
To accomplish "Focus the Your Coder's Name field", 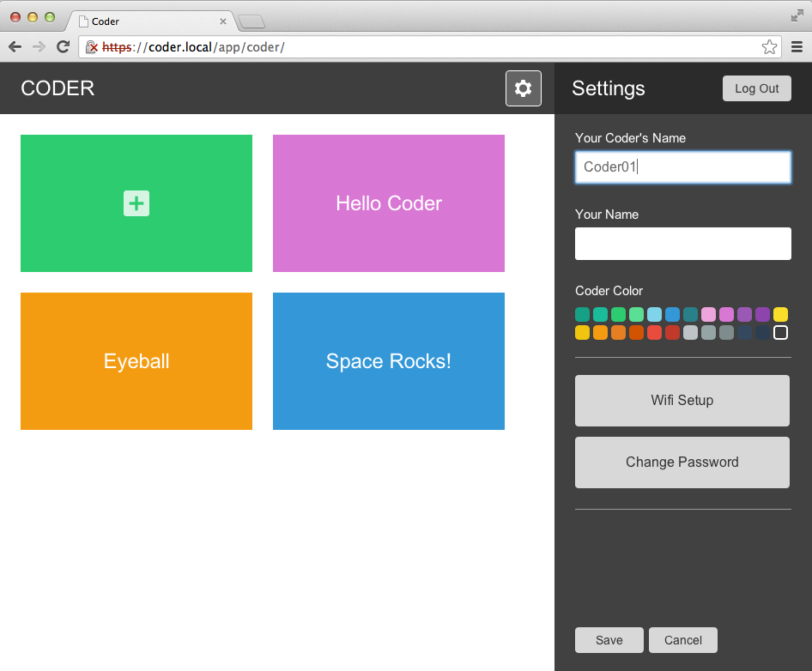I will [682, 167].
